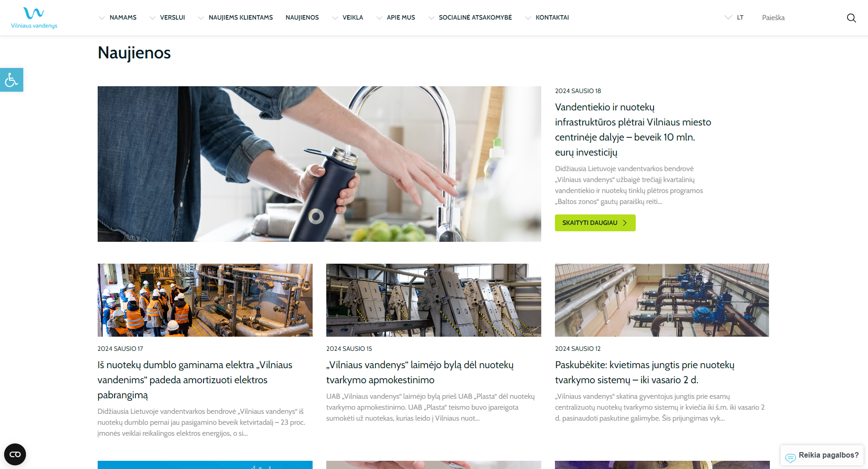Open the Paskubėkite kvietimas jungtis article
The width and height of the screenshot is (868, 469).
click(644, 372)
